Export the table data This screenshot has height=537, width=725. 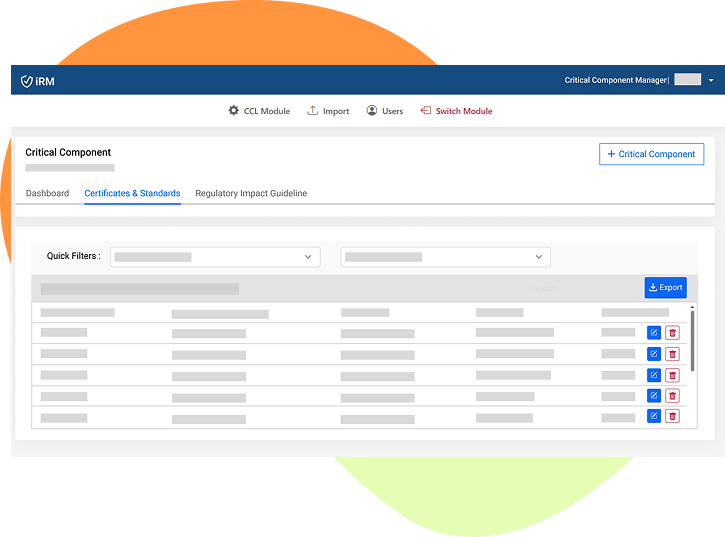click(666, 288)
